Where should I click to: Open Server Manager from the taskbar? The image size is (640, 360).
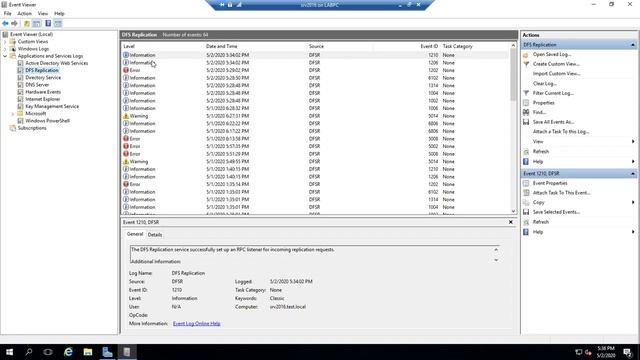(x=107, y=352)
